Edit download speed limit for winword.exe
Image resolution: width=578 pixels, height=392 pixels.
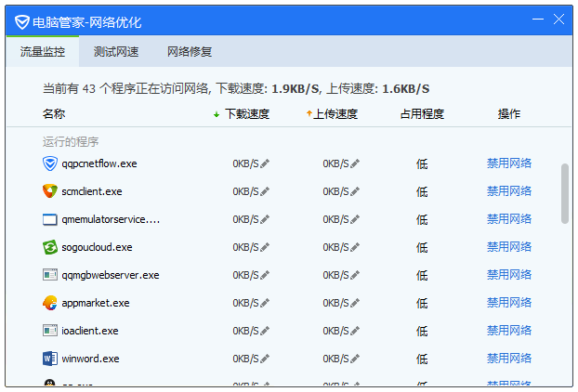[265, 359]
